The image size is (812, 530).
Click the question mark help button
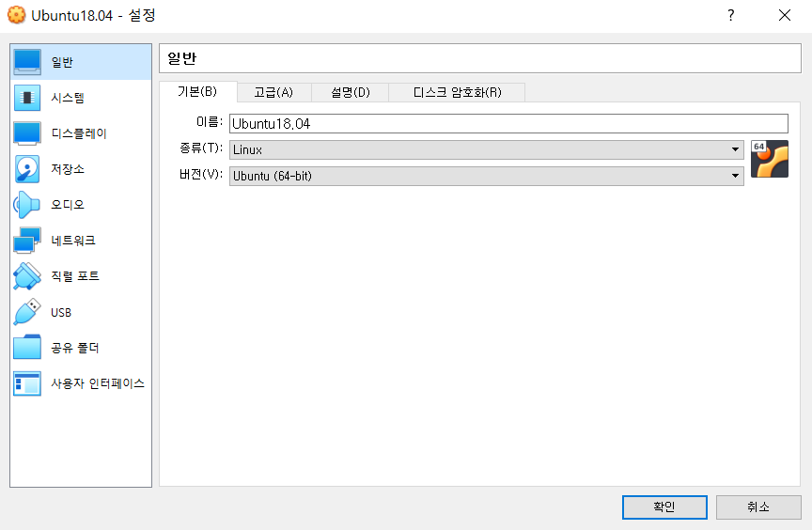[x=730, y=15]
